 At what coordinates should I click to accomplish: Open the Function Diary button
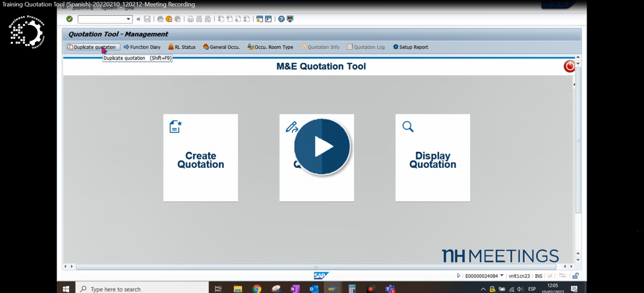[x=142, y=47]
